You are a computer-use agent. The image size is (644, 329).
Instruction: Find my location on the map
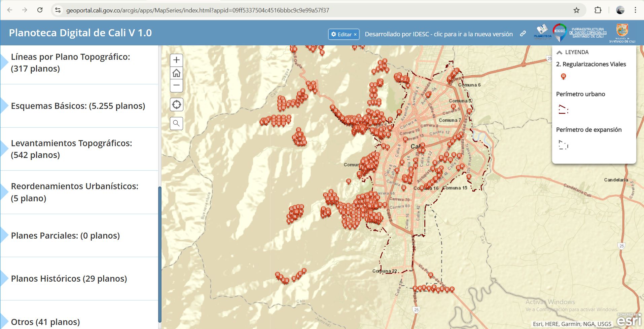[176, 105]
